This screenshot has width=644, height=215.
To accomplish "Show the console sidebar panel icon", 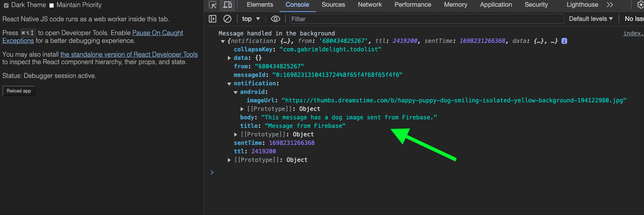I will (213, 19).
